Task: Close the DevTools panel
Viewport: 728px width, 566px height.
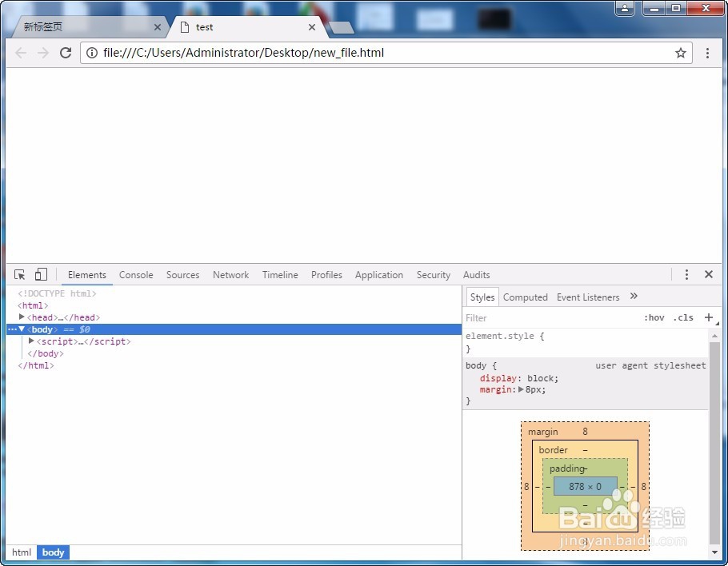Action: coord(709,275)
